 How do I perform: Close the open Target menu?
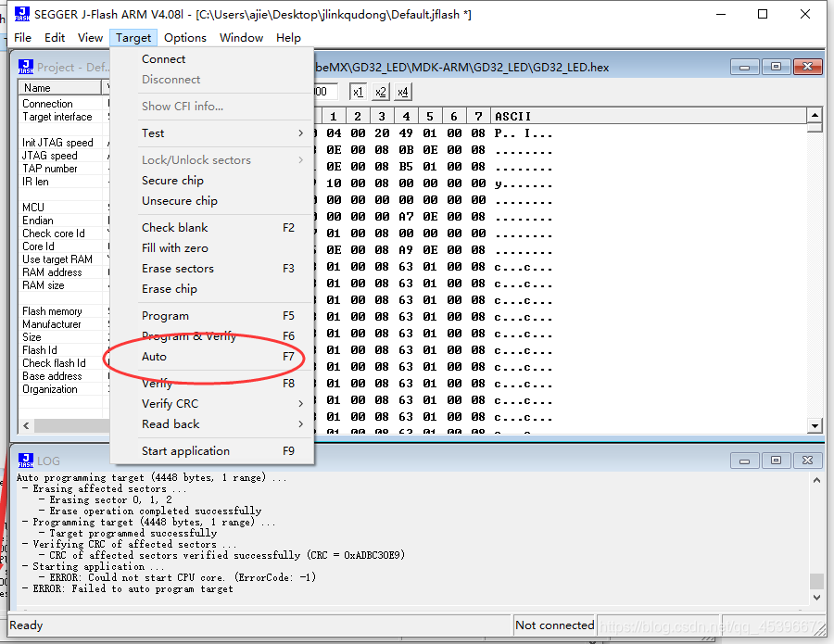pos(133,38)
